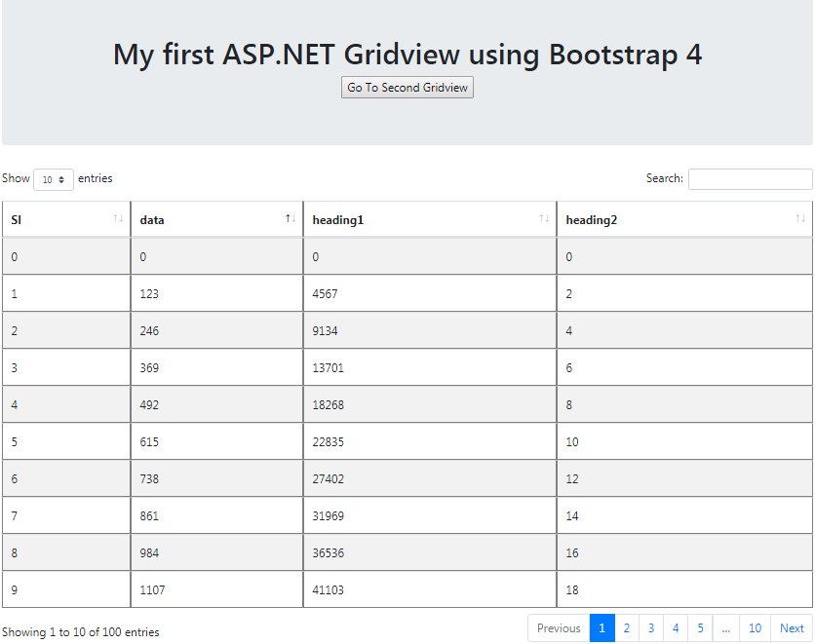The height and width of the screenshot is (644, 815).
Task: Select the 984 cell
Action: coord(216,552)
